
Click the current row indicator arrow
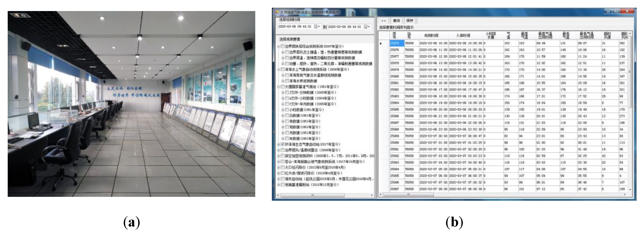[381, 43]
